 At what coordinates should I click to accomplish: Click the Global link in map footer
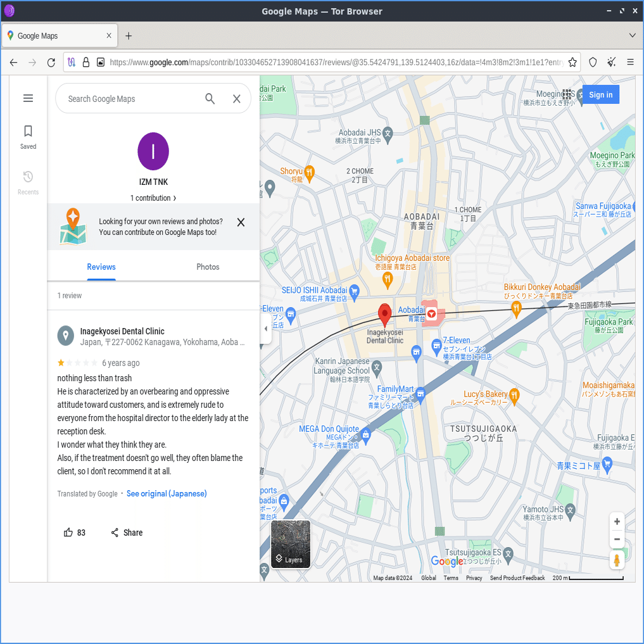428,578
